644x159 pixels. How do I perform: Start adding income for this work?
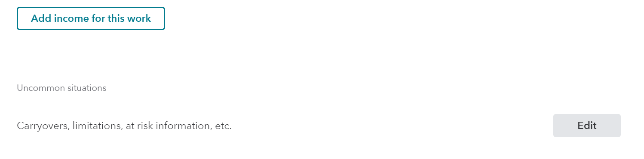(x=91, y=18)
